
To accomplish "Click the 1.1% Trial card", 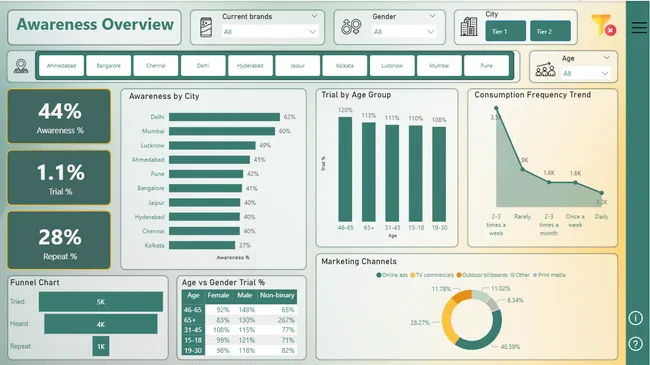I will (59, 178).
